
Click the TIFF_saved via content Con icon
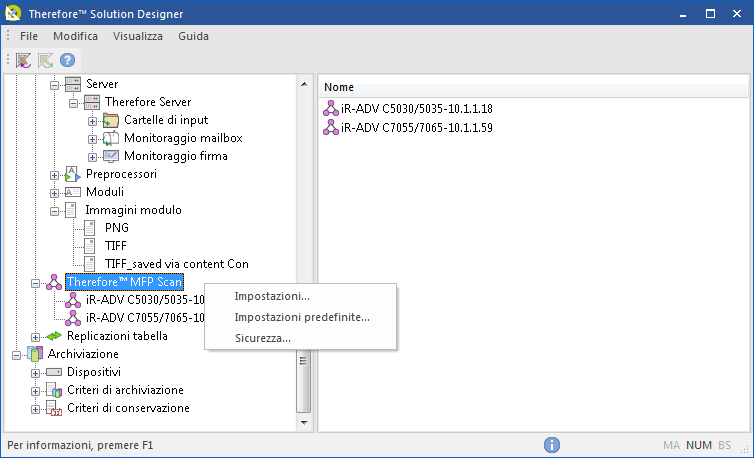tap(90, 264)
